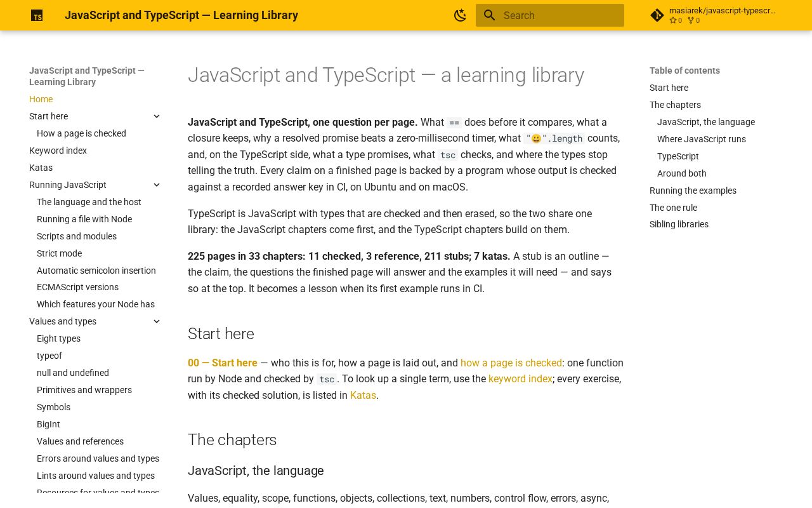Open Scripts and modules page
This screenshot has width=812, height=508.
tap(77, 236)
